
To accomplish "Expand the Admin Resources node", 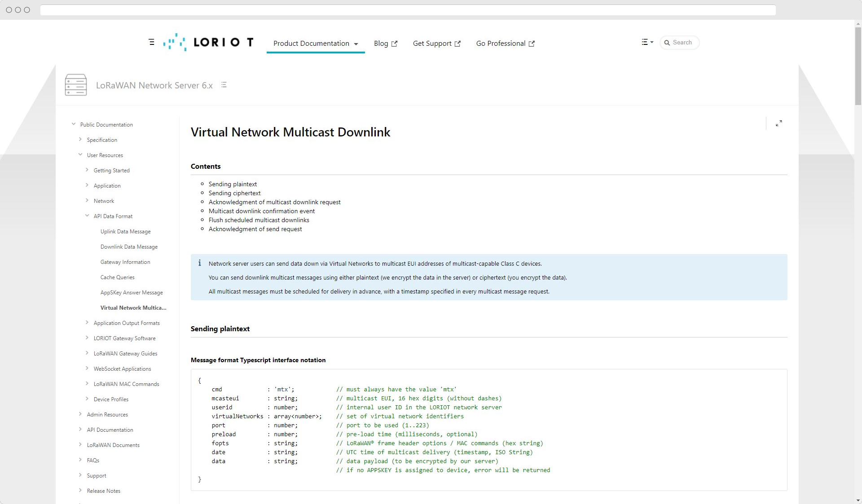I will click(80, 414).
